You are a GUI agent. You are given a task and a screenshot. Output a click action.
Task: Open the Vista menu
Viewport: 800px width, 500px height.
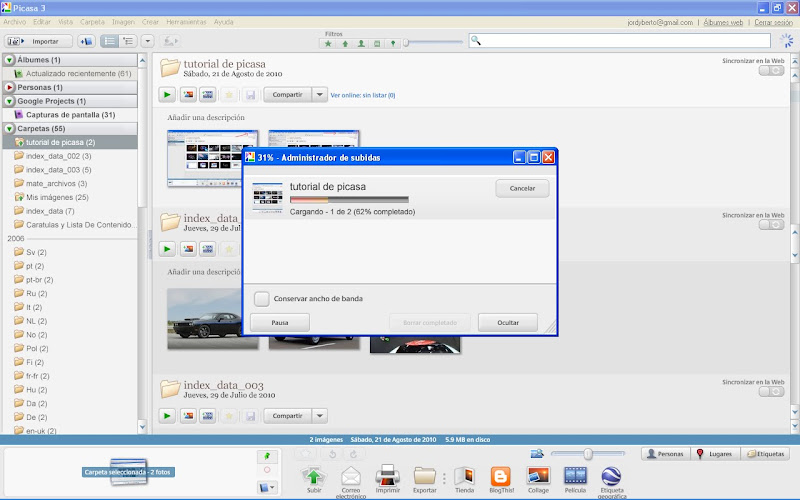coord(65,22)
